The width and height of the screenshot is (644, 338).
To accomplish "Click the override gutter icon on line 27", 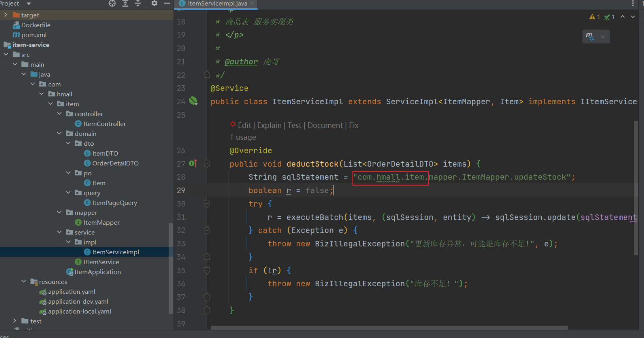I will [193, 163].
